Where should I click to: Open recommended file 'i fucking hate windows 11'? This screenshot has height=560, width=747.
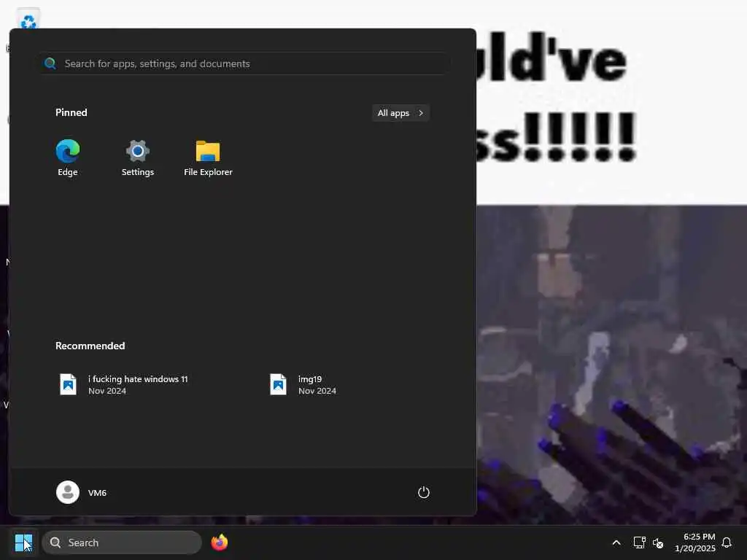click(124, 385)
